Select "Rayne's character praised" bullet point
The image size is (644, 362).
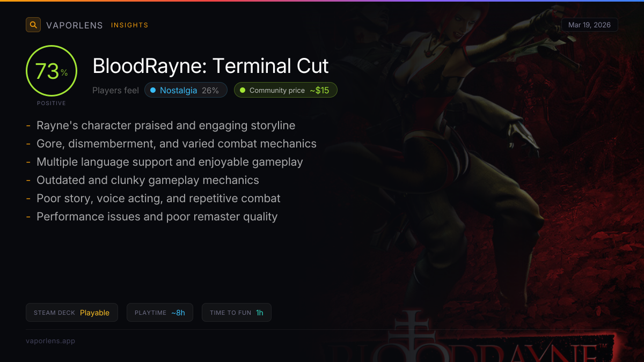(166, 125)
